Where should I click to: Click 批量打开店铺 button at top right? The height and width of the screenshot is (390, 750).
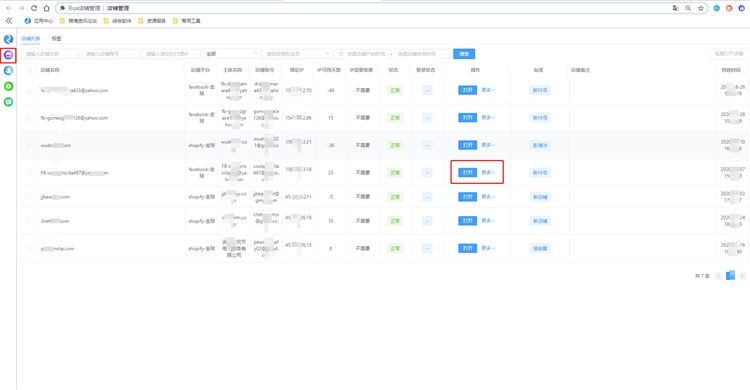[728, 54]
